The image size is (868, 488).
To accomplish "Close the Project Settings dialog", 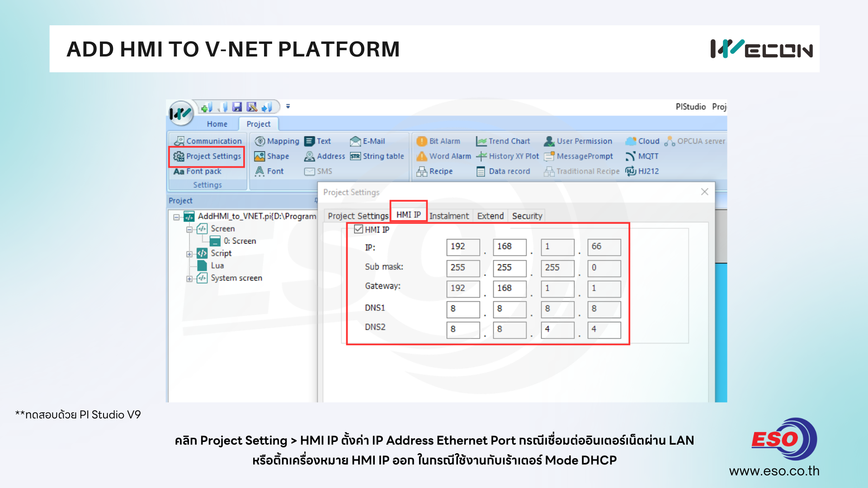I will [704, 192].
